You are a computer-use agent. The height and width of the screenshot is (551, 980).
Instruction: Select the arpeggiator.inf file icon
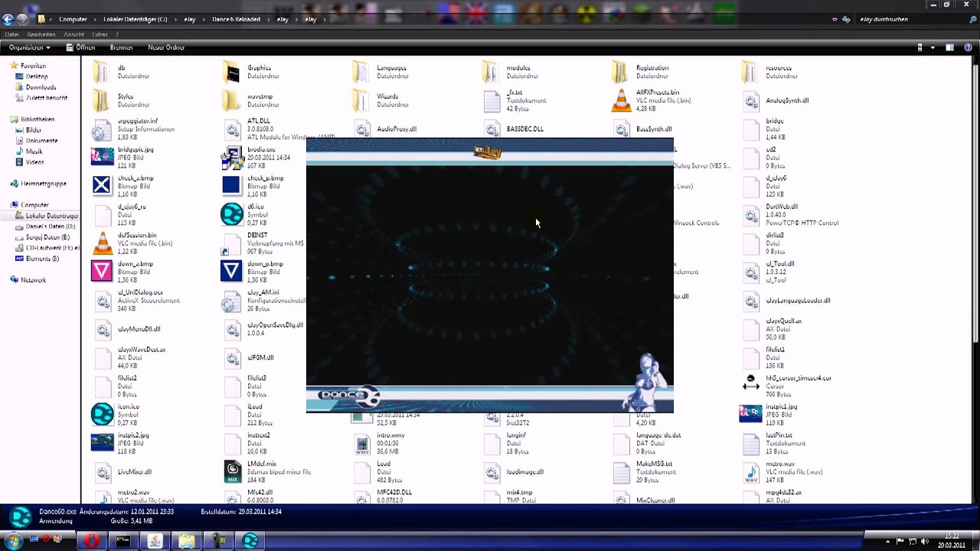pos(101,129)
